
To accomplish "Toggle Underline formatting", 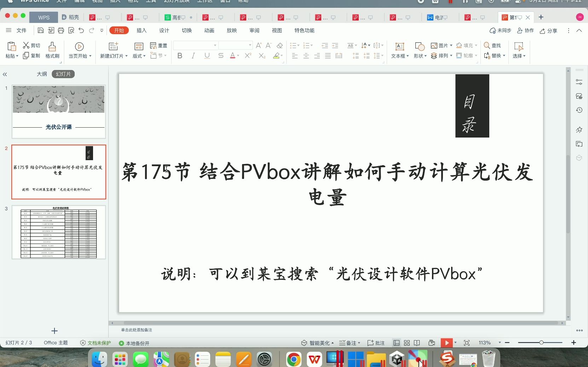I will pos(207,56).
